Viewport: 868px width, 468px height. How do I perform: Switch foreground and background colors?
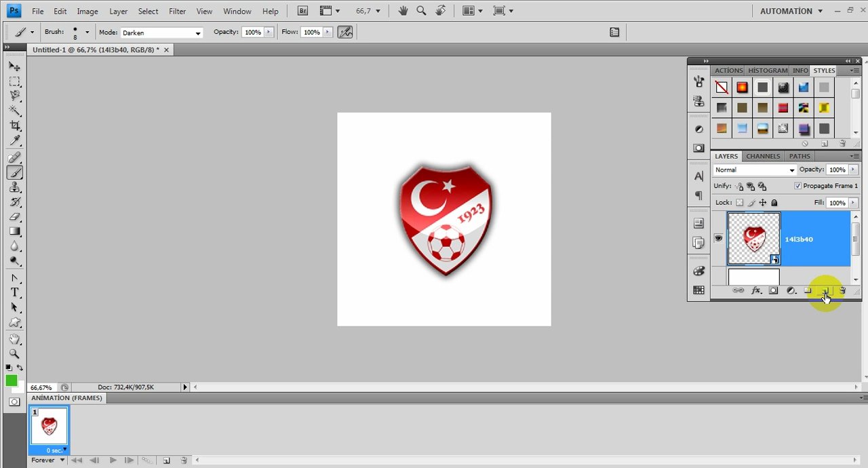(18, 368)
